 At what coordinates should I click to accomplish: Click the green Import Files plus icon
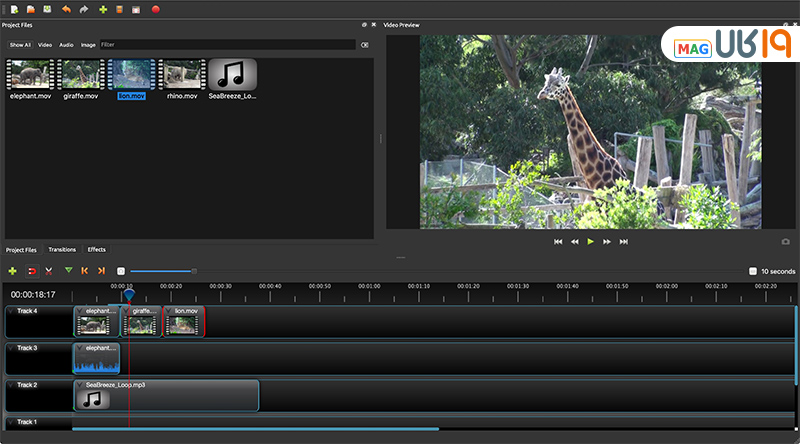(x=103, y=9)
